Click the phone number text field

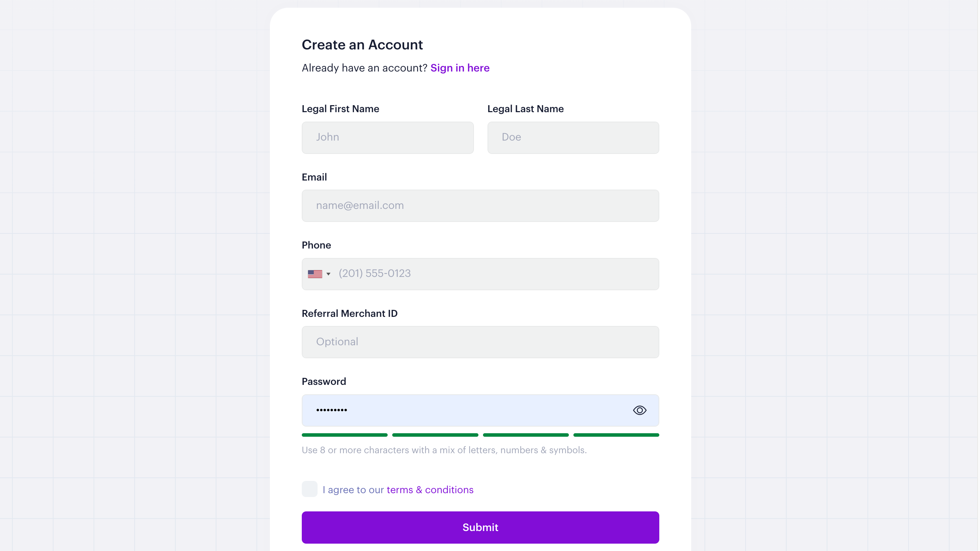[495, 274]
